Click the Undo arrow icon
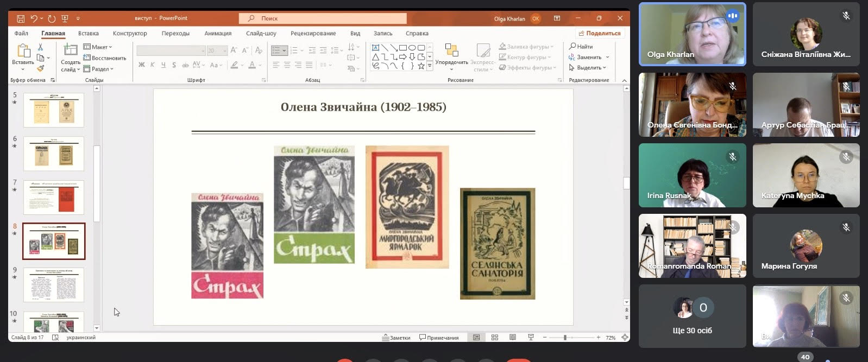This screenshot has height=362, width=868. [34, 18]
